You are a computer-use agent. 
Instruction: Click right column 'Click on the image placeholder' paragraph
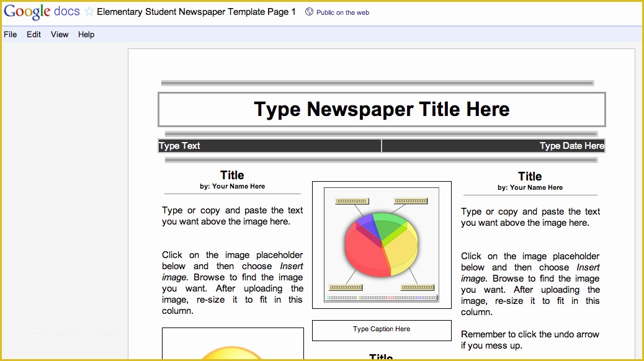pos(530,284)
